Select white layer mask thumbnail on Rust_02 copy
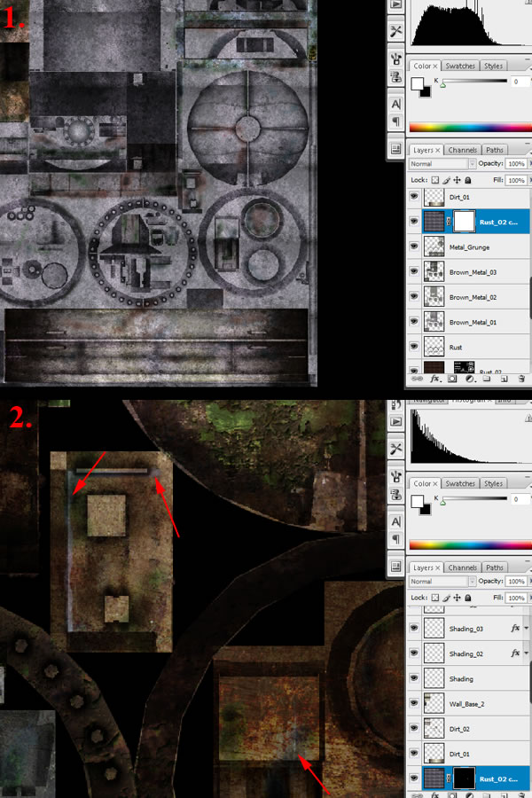The width and height of the screenshot is (532, 798). 464,222
